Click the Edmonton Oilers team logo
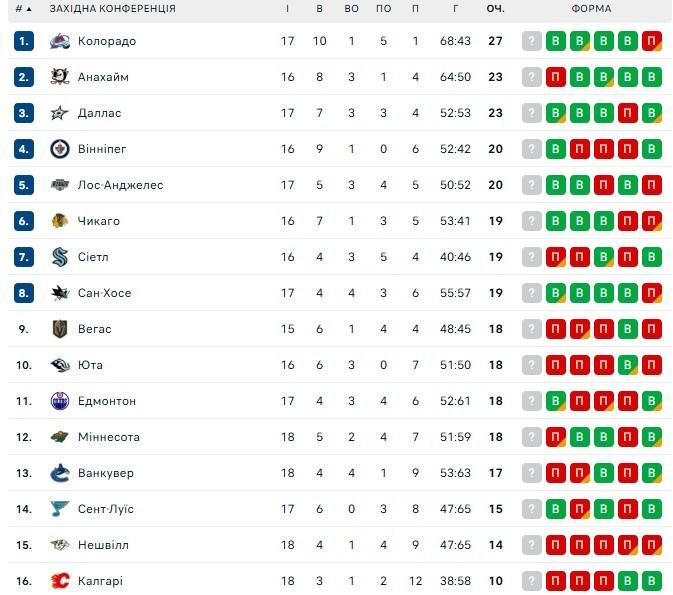Screen dimensions: 673x595 tap(60, 401)
